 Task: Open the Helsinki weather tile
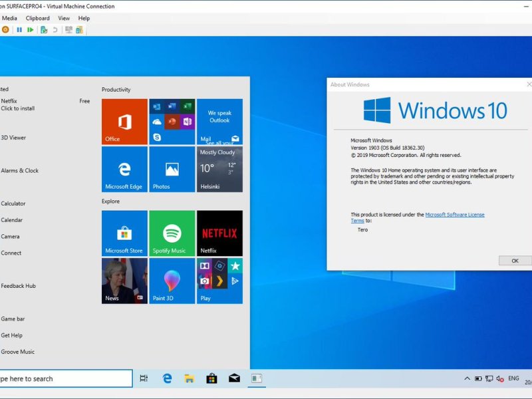tap(219, 170)
